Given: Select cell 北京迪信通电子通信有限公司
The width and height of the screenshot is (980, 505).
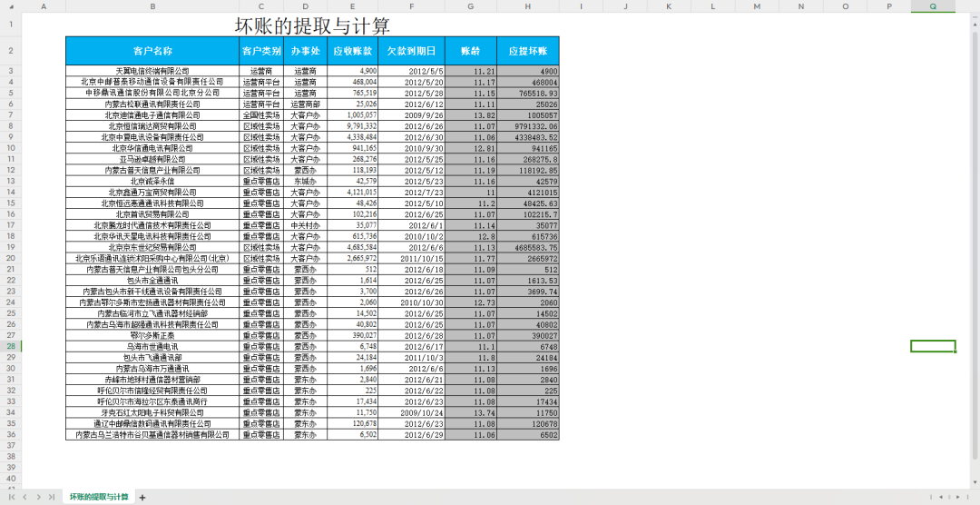Looking at the screenshot, I should click(x=152, y=115).
